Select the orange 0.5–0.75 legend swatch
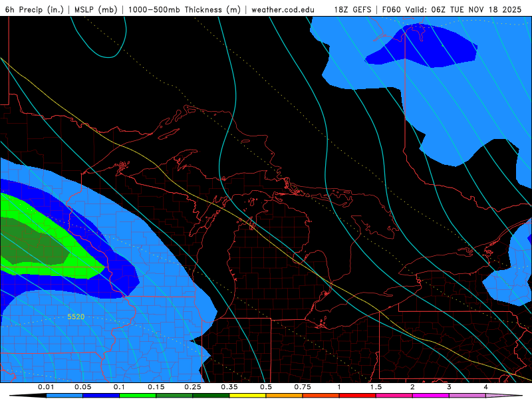Viewport: 532px width, 399px height. click(285, 396)
